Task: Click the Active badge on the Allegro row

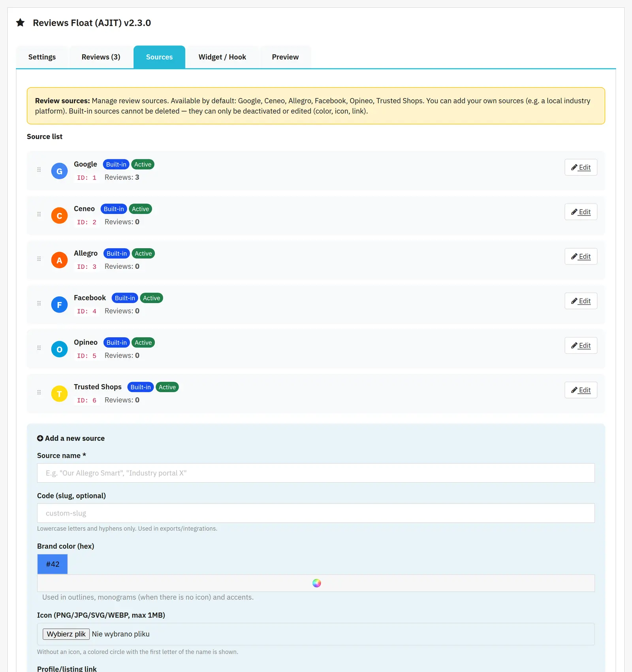Action: 143,253
